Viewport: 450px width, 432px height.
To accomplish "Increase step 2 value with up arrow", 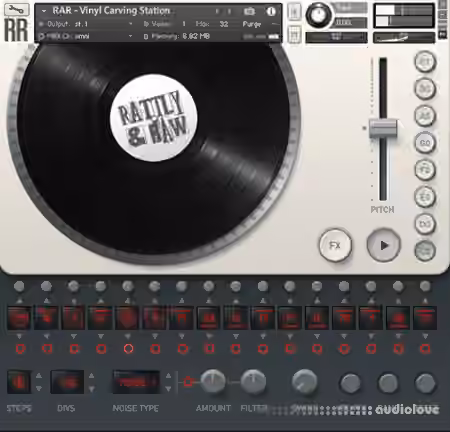I will tap(47, 301).
